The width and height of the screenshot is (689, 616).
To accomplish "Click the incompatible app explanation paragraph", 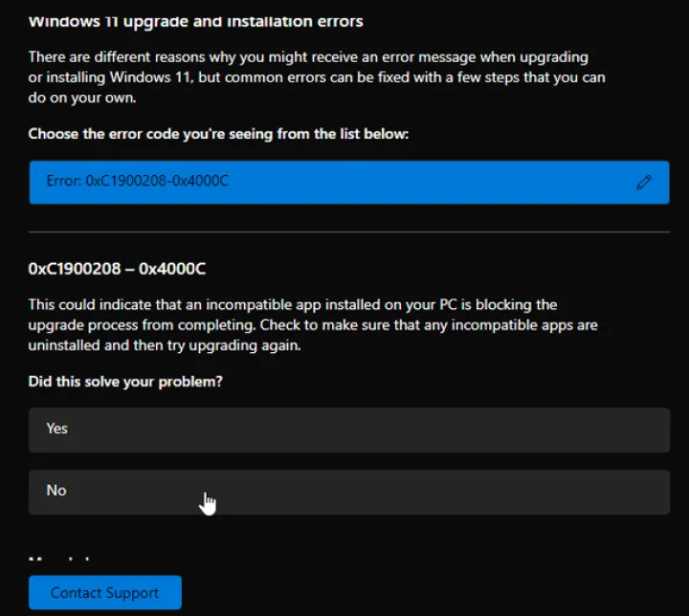I will click(x=313, y=325).
